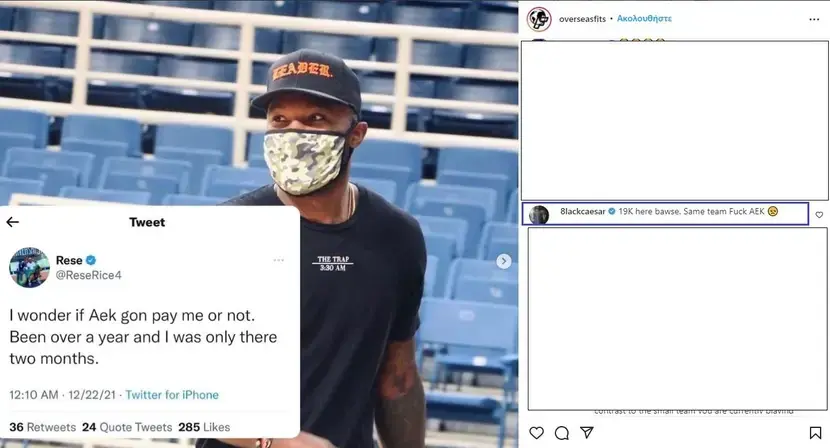Screen dimensions: 830x448
Task: Open the three-dot post options menu
Action: (814, 19)
